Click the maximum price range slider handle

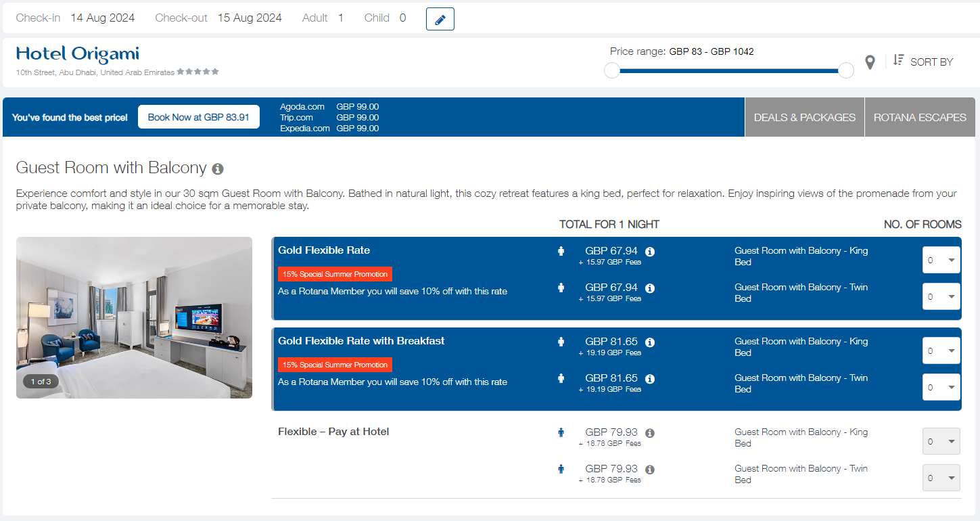point(846,70)
